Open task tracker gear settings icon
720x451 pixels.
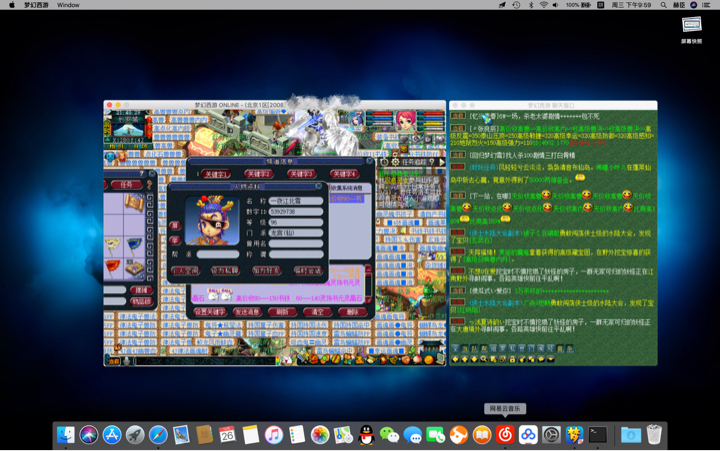(x=395, y=162)
